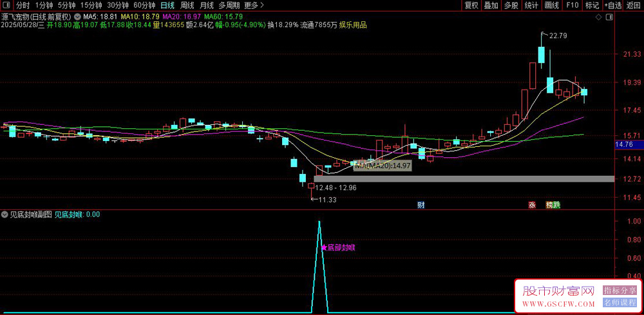
Task: Click the gray 12.48 - 12.96 price band
Action: tap(464, 178)
